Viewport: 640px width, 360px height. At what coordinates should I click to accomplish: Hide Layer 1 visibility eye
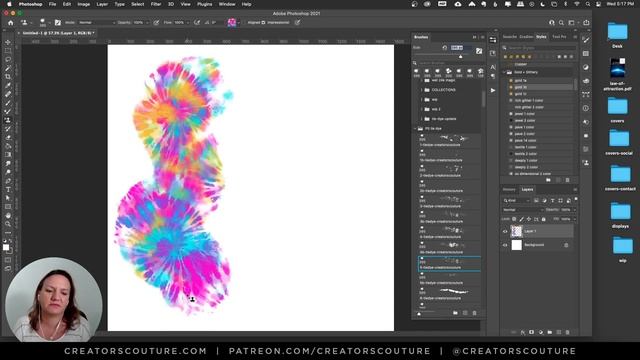pos(505,231)
